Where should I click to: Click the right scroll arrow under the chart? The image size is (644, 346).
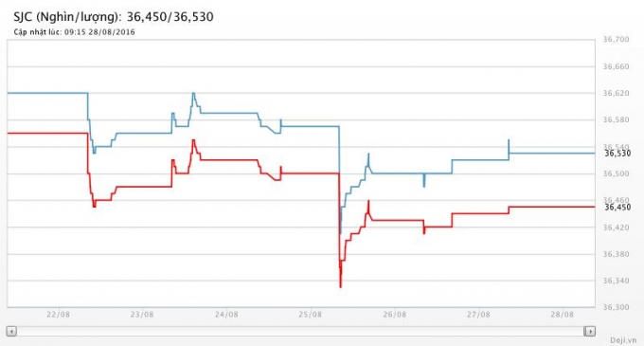[x=590, y=331]
